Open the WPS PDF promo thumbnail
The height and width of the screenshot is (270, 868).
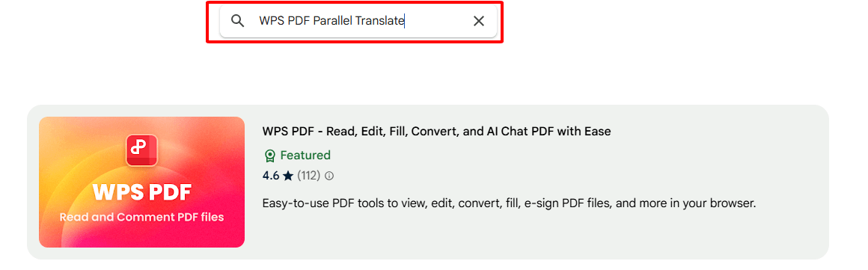141,182
